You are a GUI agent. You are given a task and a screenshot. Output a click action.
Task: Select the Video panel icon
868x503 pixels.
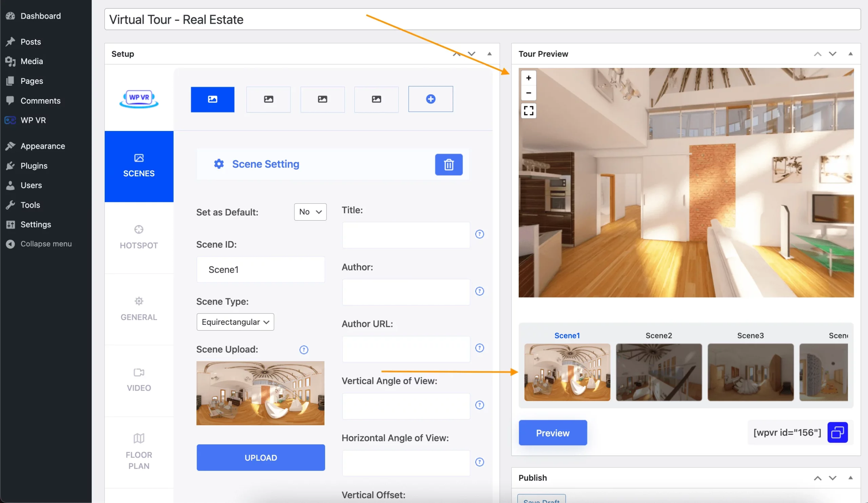click(x=138, y=372)
